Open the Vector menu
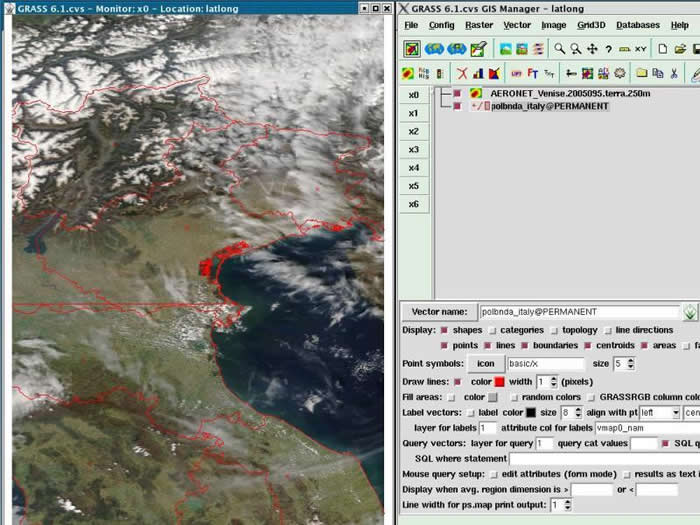700x525 pixels. (517, 25)
